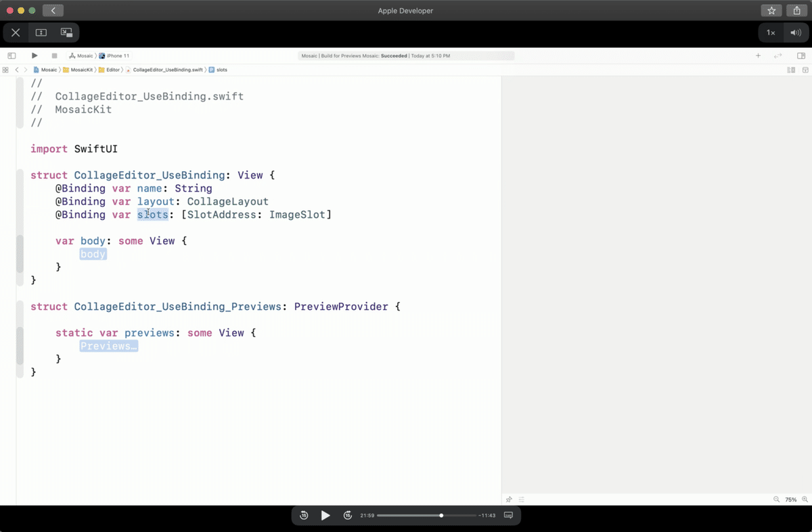The height and width of the screenshot is (532, 812).
Task: Navigate back in editor history
Action: pos(17,70)
